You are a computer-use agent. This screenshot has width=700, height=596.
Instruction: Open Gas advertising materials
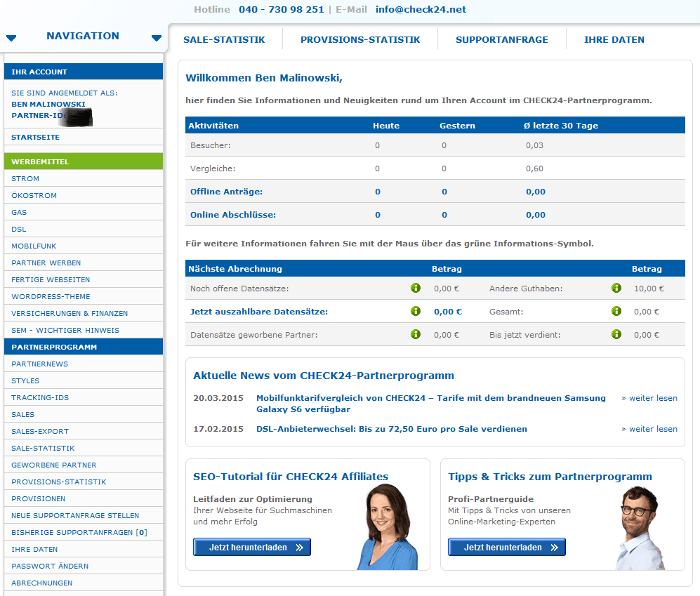84,213
